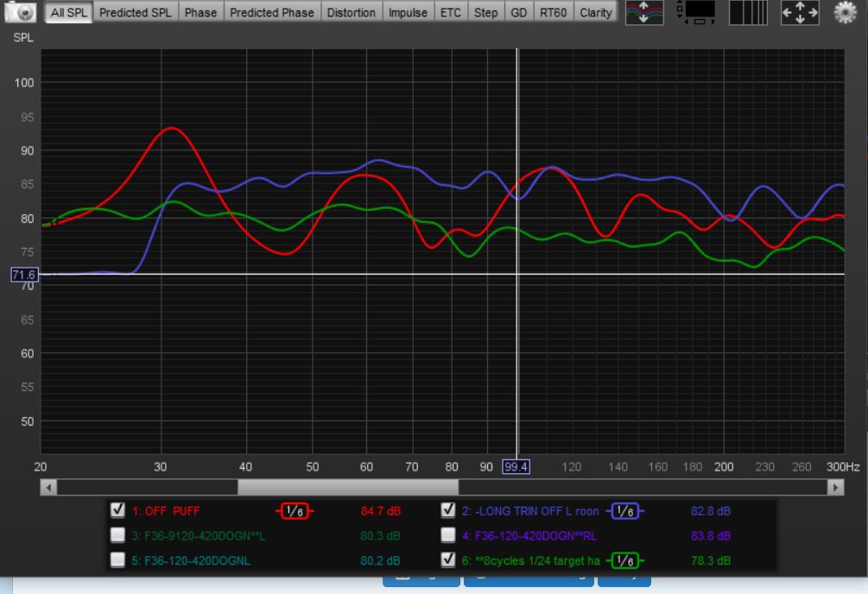Click the camera capture graph icon
Image resolution: width=868 pixels, height=594 pixels.
tap(23, 13)
